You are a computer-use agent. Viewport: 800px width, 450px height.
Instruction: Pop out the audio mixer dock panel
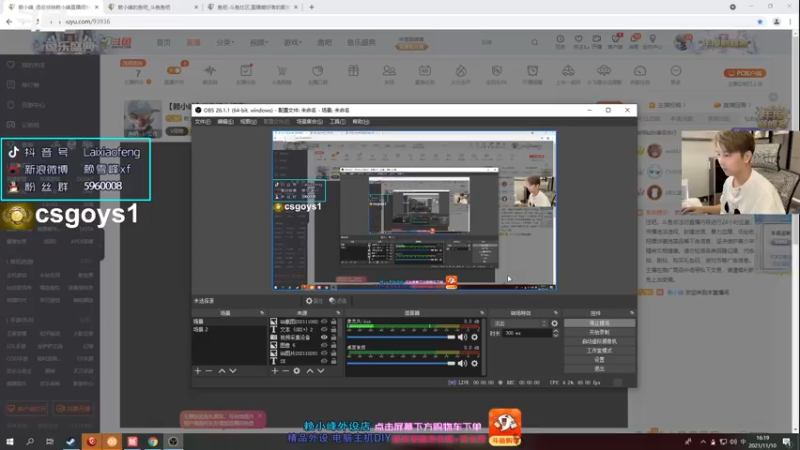(x=482, y=313)
